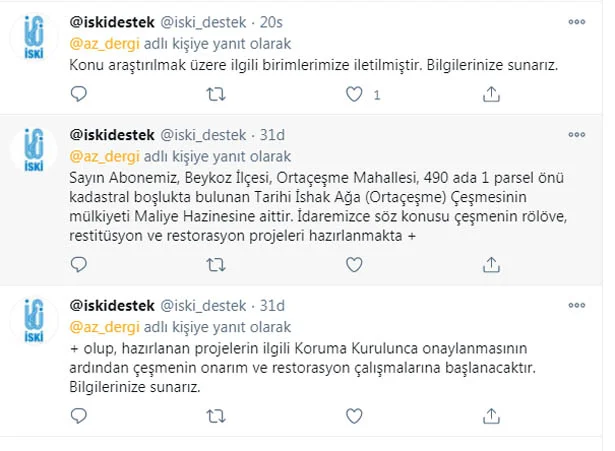Retweet the Beykoz İlçesi tweet
The width and height of the screenshot is (615, 451).
click(215, 267)
